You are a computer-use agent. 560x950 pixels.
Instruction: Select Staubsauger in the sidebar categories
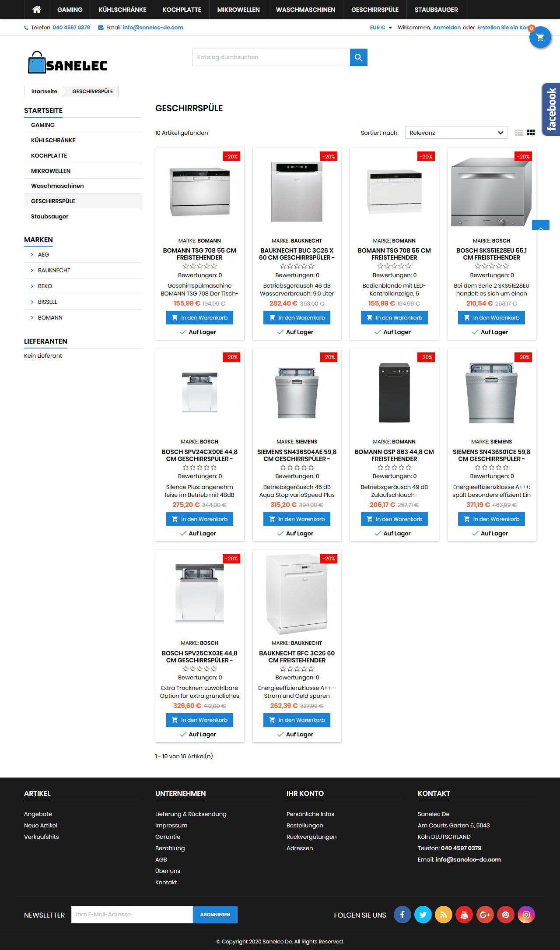click(x=50, y=217)
